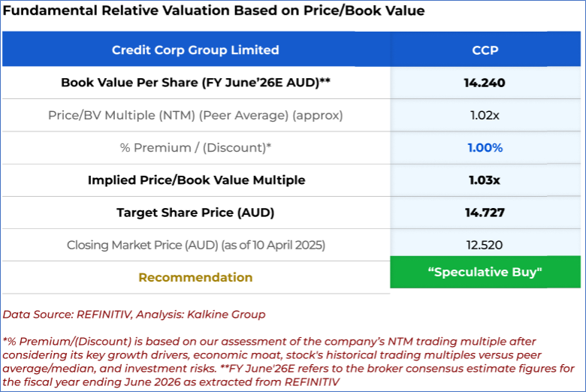Select "Implied Price/Book Value Multiple" row label
The height and width of the screenshot is (392, 586).
(x=195, y=180)
